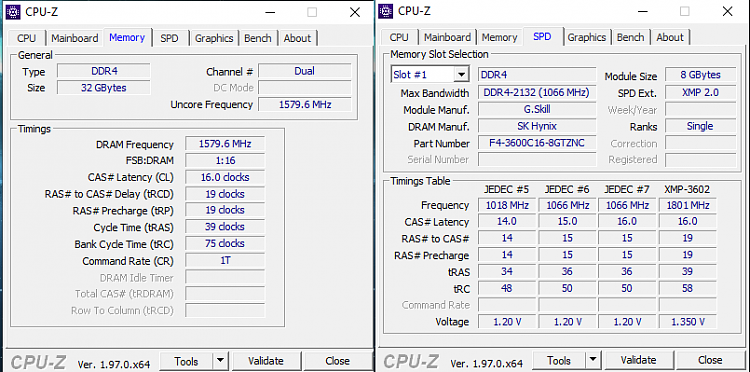The image size is (750, 372).
Task: Click the DDR4 memory Type field
Action: (104, 71)
